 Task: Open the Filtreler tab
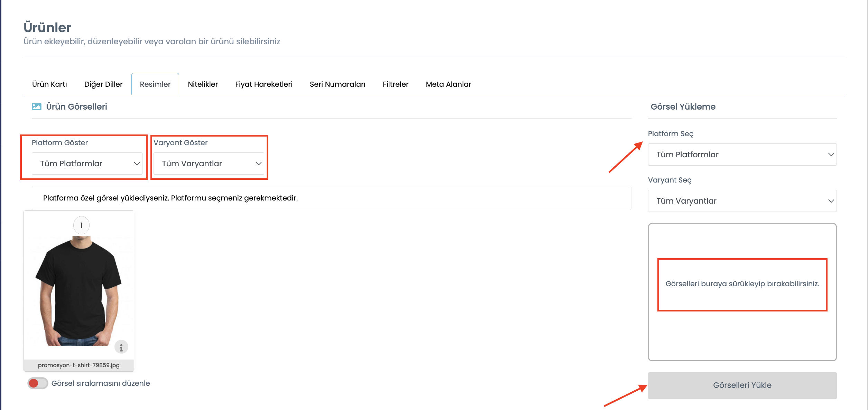coord(396,84)
